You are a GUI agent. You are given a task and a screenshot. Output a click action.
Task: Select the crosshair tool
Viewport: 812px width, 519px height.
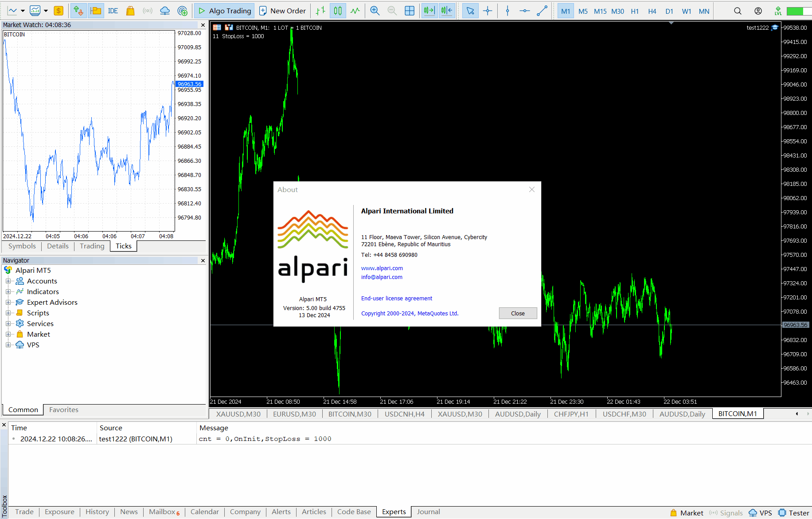coord(488,11)
